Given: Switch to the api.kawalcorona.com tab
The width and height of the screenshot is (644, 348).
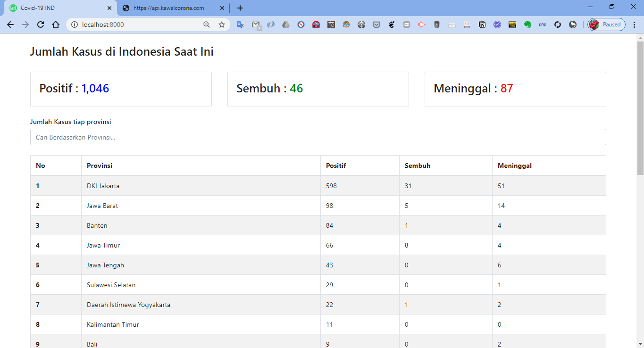Looking at the screenshot, I should click(x=173, y=8).
